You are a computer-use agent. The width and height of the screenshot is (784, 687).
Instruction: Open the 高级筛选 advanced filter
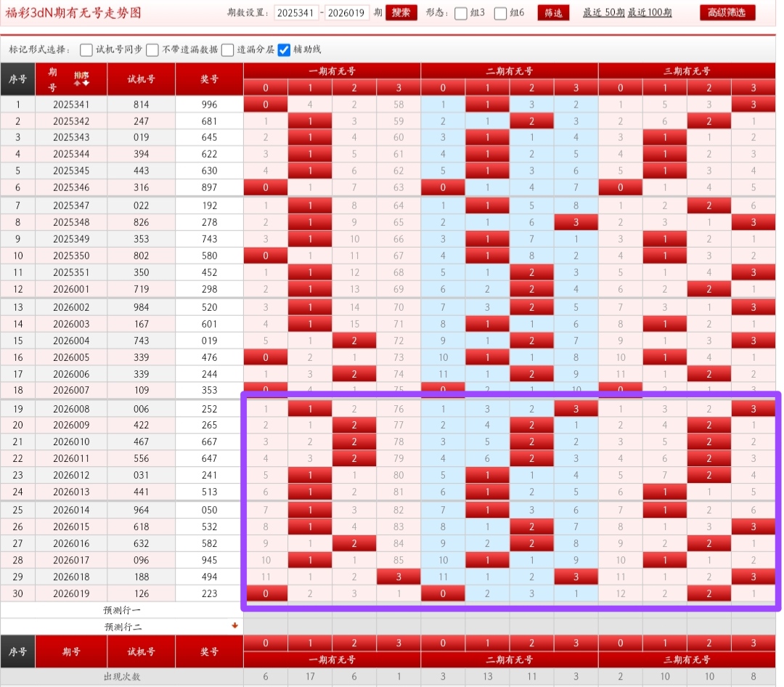727,13
